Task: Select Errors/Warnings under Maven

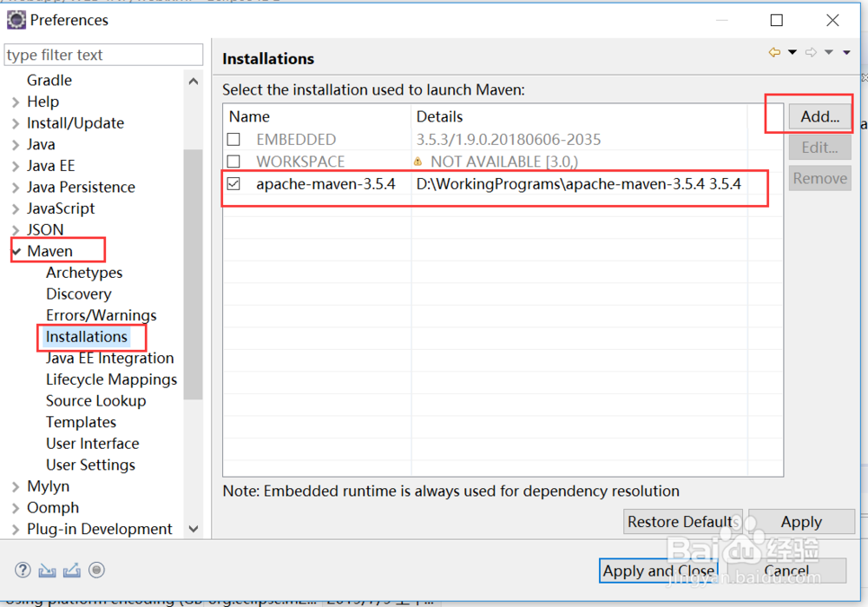Action: pyautogui.click(x=102, y=315)
